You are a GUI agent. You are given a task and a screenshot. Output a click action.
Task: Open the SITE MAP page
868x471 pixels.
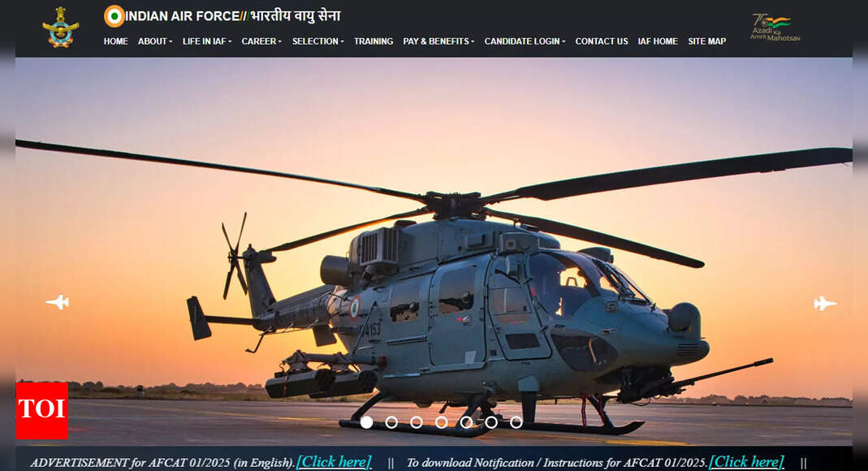coord(706,41)
